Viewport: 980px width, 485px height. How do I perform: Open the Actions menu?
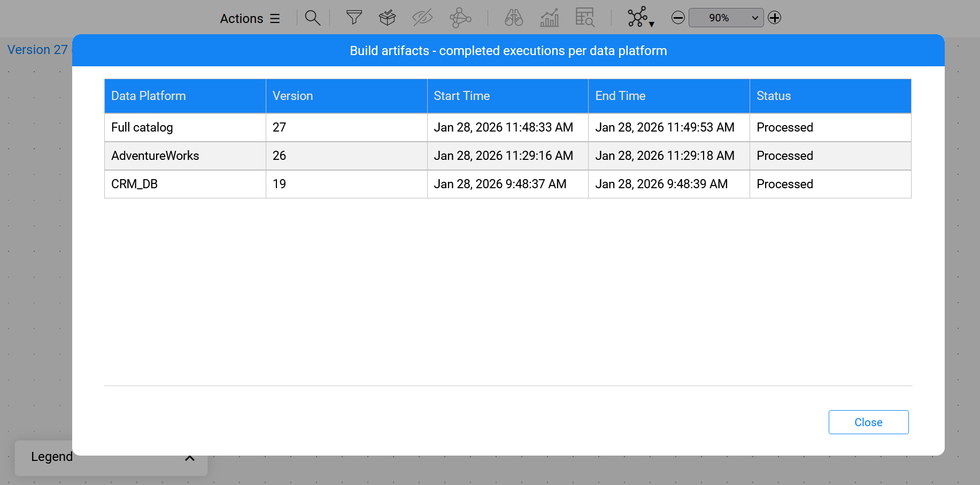250,19
